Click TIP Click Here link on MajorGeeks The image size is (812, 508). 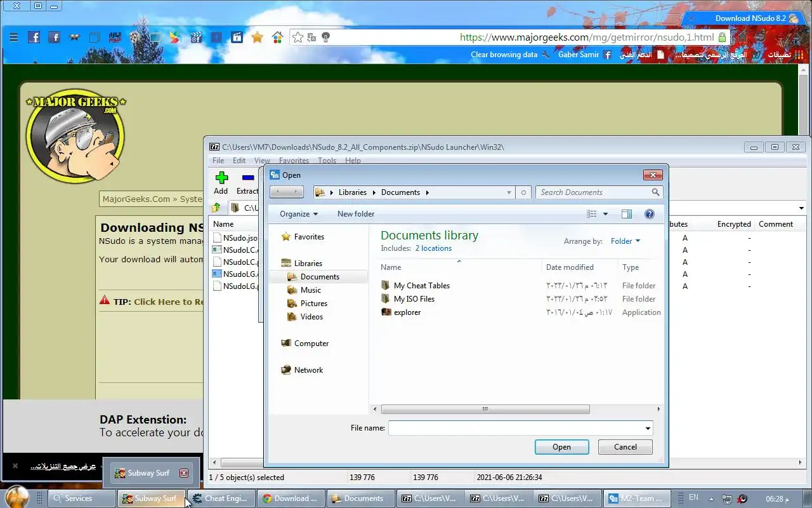pos(169,302)
